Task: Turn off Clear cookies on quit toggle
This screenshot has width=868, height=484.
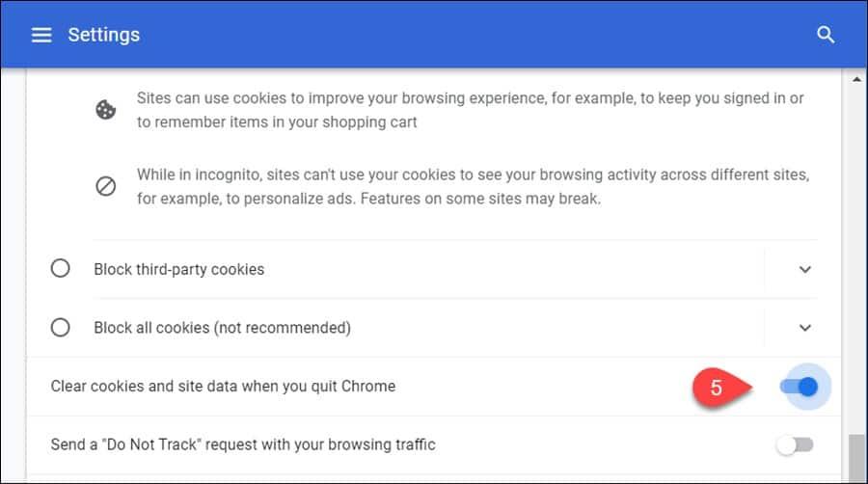Action: [x=798, y=387]
